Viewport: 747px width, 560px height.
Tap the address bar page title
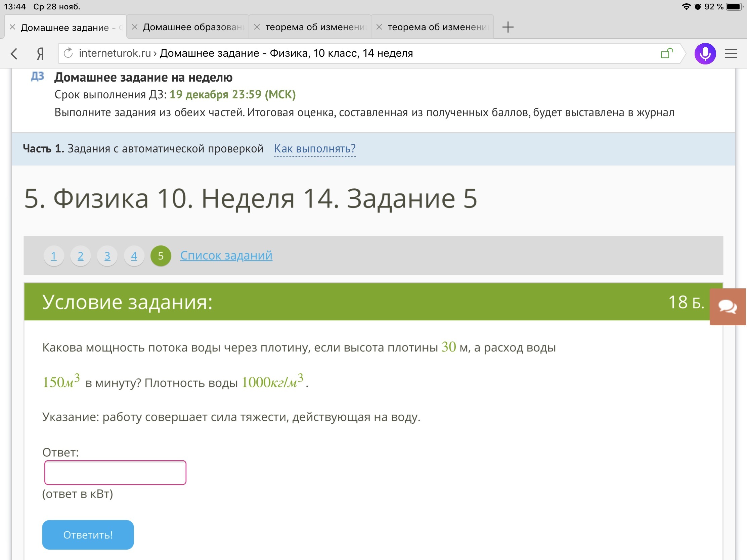(286, 53)
